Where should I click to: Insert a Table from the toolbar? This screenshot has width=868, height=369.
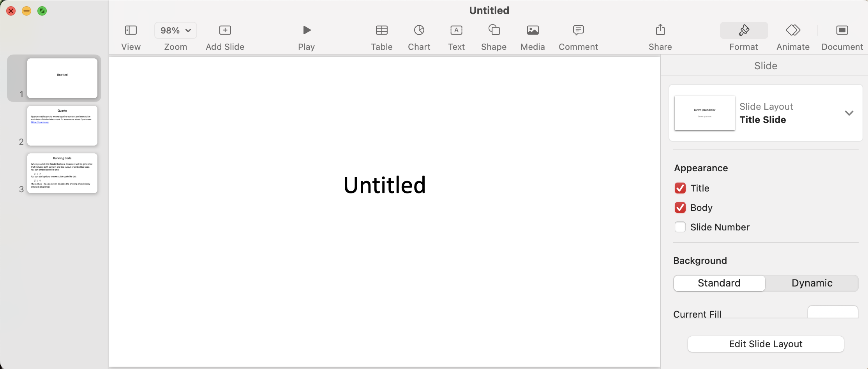click(381, 30)
